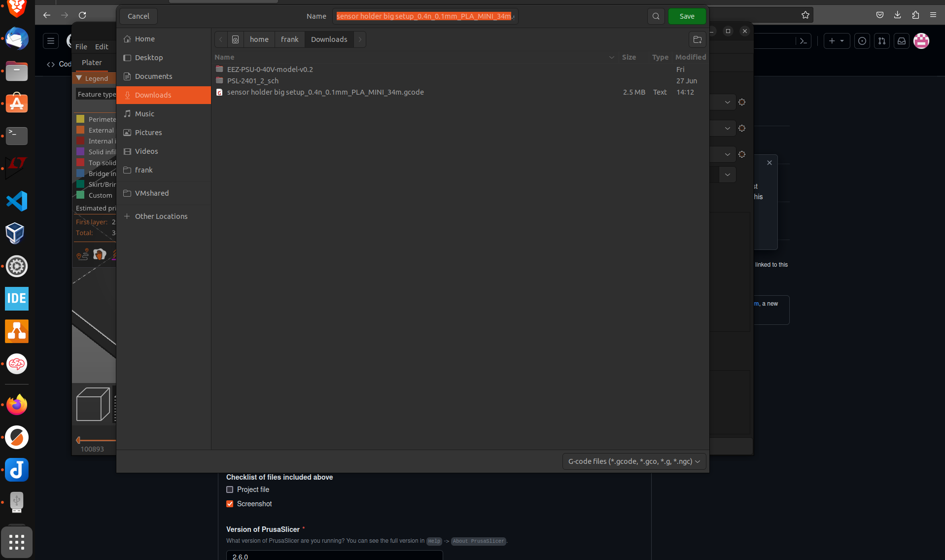Save the G-code file
The image size is (945, 560).
(x=687, y=16)
